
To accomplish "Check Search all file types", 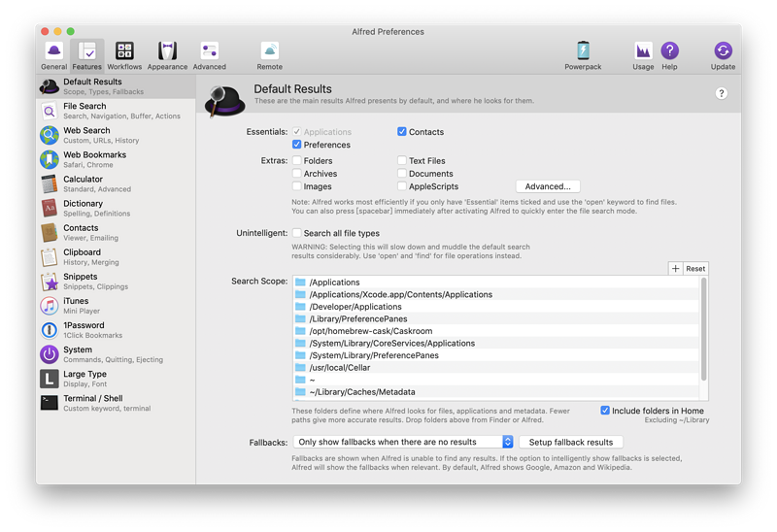I will click(x=296, y=233).
